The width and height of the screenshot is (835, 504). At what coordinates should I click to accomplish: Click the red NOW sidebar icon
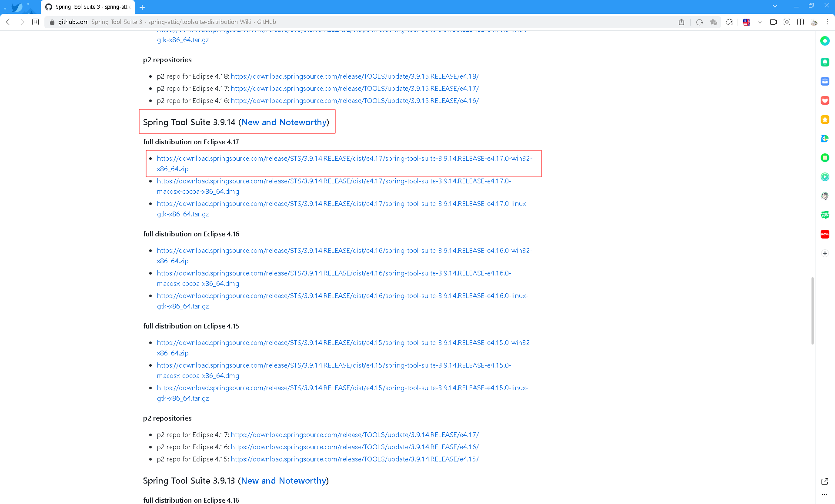825,234
